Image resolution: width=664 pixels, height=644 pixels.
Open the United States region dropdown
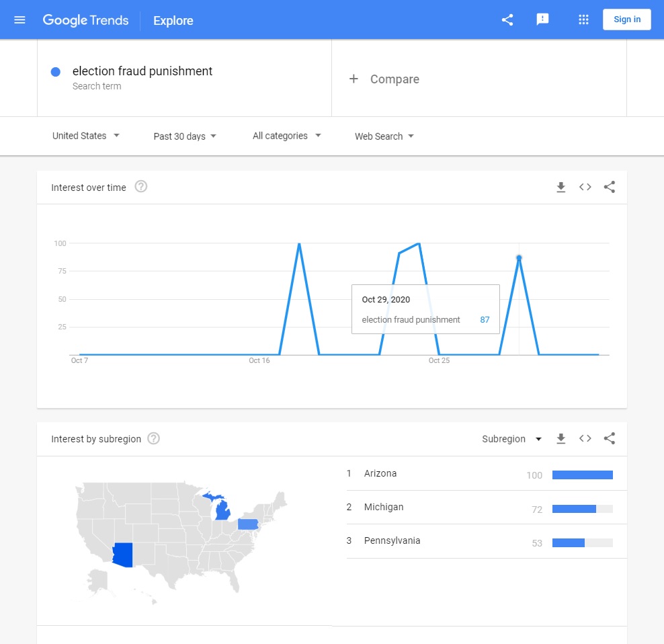(86, 136)
